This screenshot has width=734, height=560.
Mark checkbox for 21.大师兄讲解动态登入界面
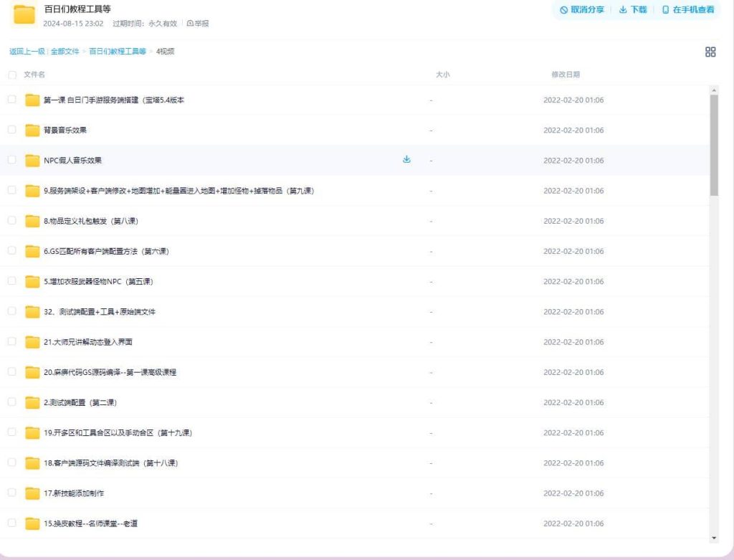[12, 341]
